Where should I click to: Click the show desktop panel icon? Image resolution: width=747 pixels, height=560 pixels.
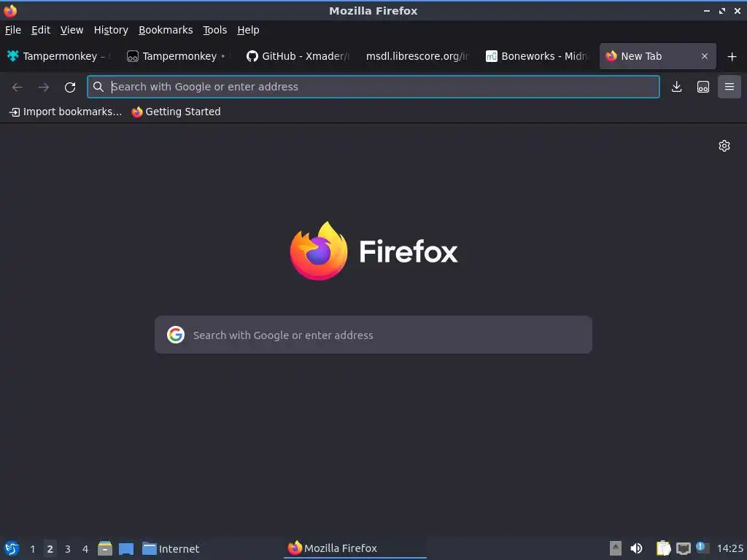tap(126, 549)
